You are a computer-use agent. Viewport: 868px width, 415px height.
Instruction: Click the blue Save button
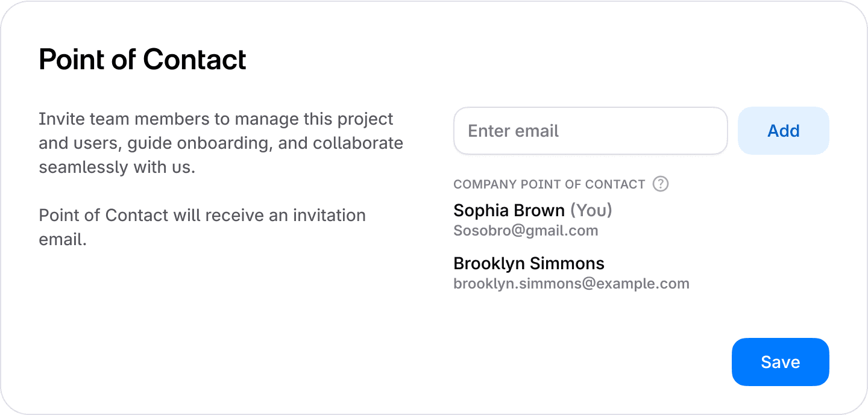[x=781, y=362]
